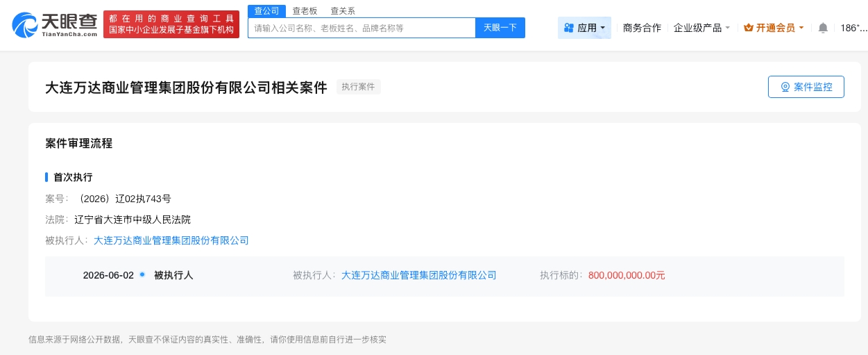Expand the 开通会员 dropdown

point(774,28)
